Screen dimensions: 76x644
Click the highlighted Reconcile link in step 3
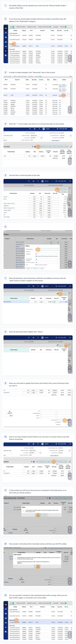(64, 95)
